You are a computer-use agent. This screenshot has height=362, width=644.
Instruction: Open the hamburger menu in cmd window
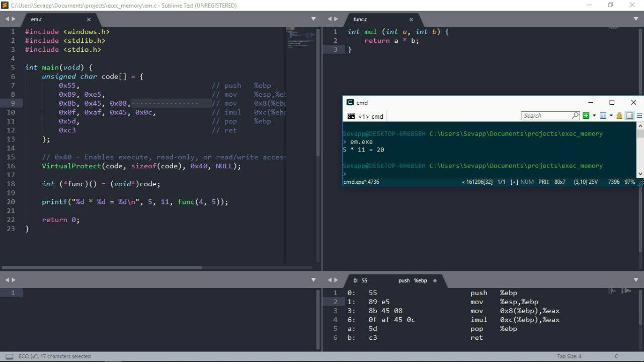click(x=639, y=116)
